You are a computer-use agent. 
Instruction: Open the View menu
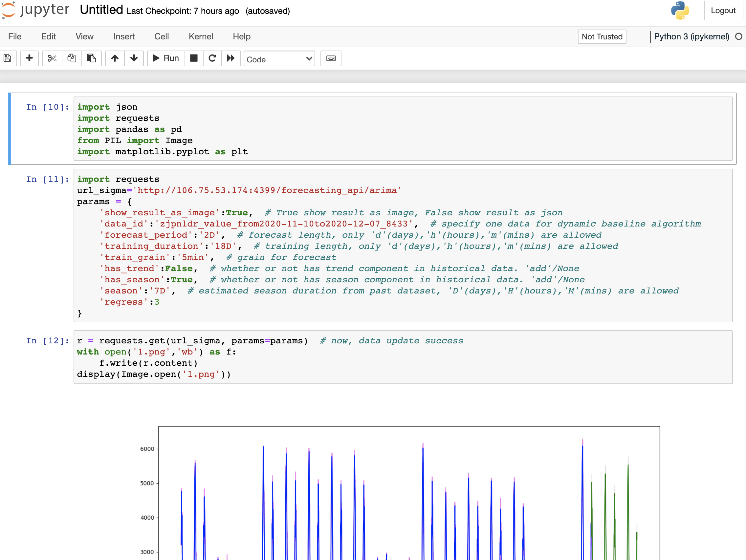click(84, 36)
